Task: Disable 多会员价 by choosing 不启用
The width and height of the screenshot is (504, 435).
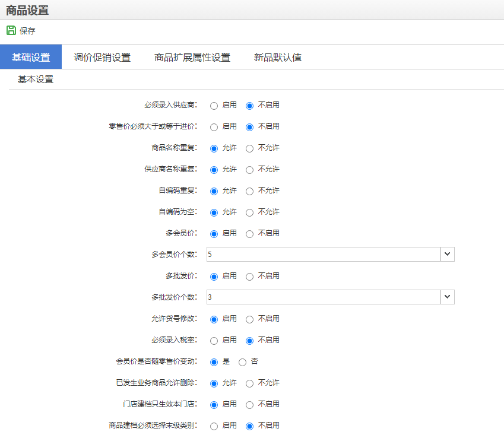Action: pyautogui.click(x=249, y=234)
